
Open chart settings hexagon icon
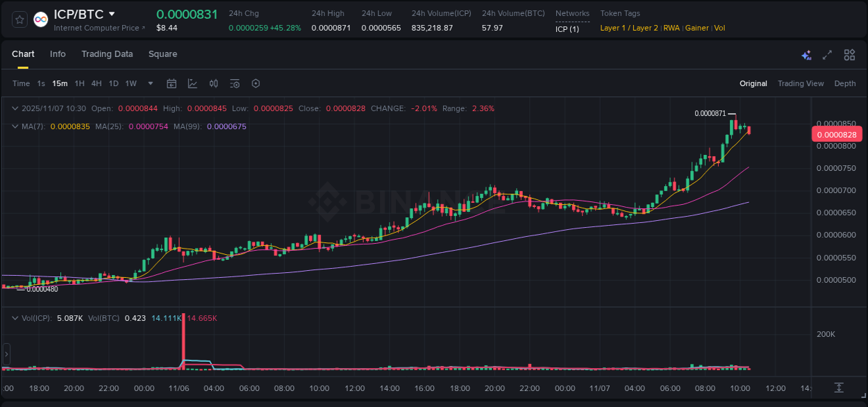coord(256,83)
